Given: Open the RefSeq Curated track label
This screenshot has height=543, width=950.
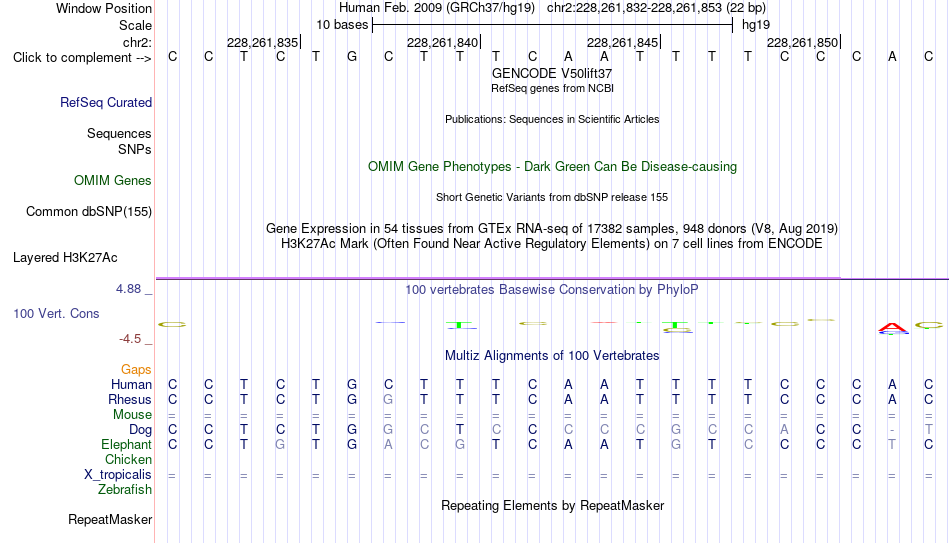Looking at the screenshot, I should pos(106,102).
